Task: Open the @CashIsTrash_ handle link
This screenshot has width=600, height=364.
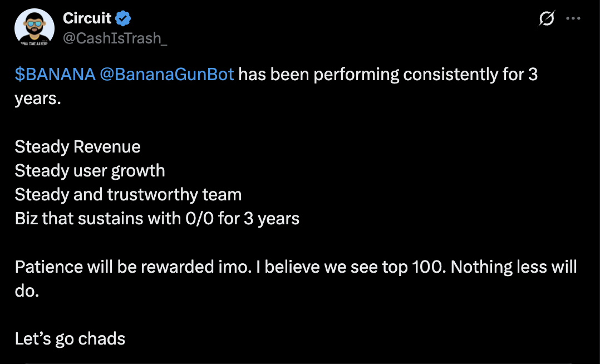Action: [x=115, y=38]
